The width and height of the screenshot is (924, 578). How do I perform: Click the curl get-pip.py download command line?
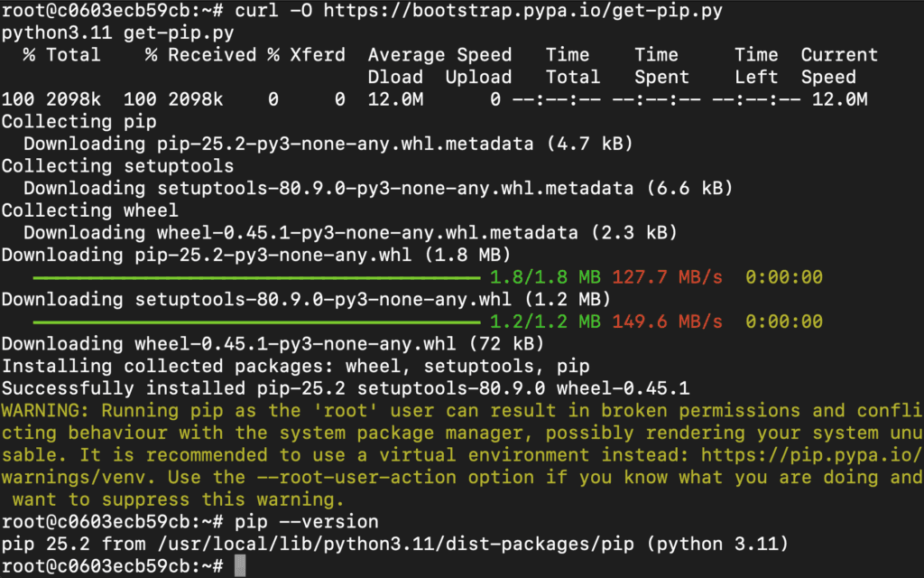(362, 11)
